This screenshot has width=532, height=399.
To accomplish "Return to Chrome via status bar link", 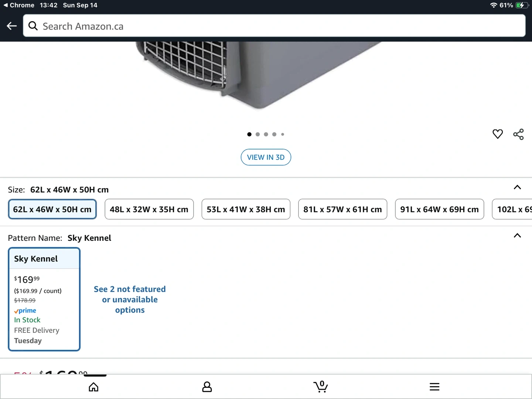I will point(18,5).
